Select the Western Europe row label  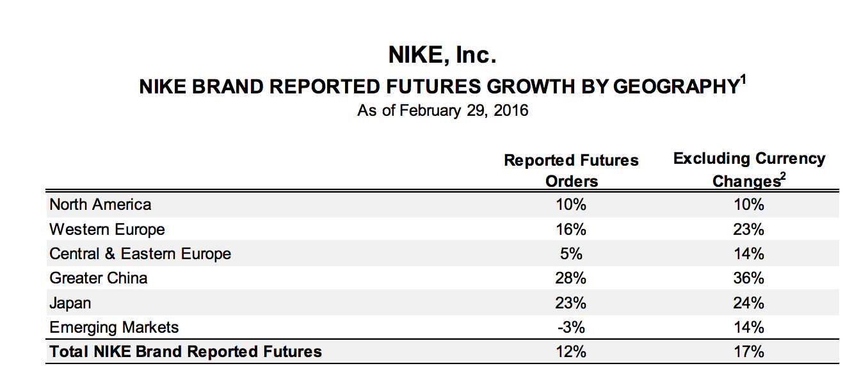point(107,229)
